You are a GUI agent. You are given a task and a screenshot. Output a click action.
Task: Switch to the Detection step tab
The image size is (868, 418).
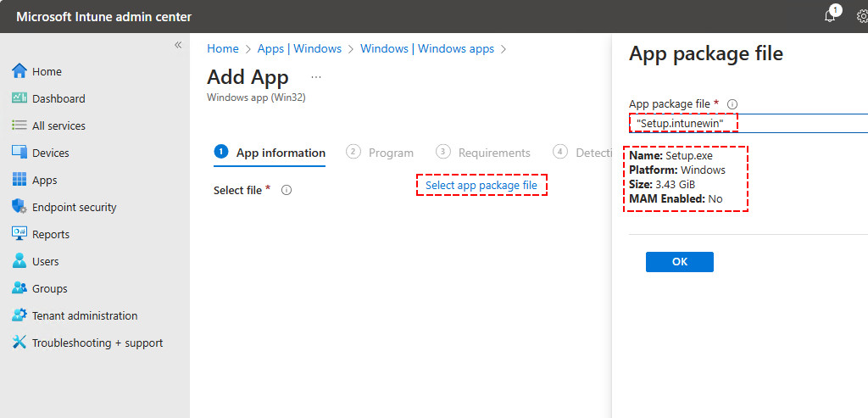(582, 153)
